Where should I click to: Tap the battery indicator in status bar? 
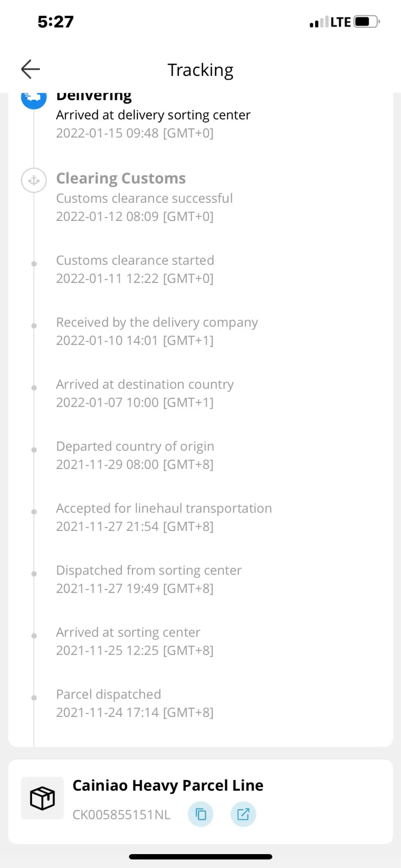tap(366, 22)
